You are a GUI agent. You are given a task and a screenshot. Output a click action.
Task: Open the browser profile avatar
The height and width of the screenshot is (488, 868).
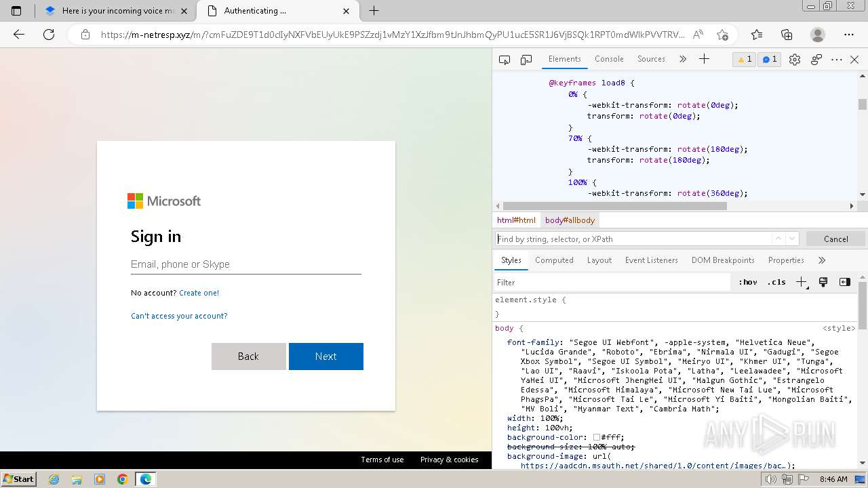click(x=818, y=35)
